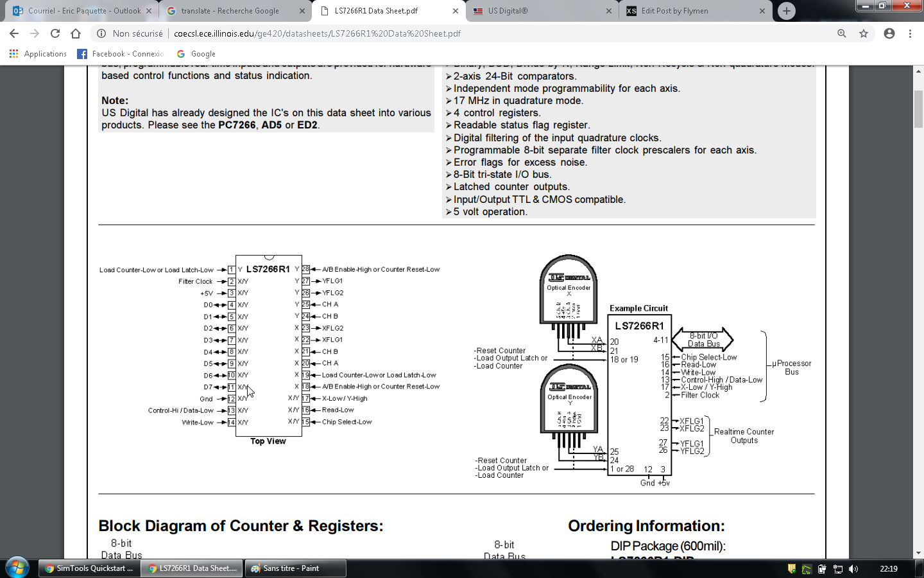The image size is (924, 578).
Task: Click the 'Realtime Counter Outputs' label
Action: click(744, 436)
